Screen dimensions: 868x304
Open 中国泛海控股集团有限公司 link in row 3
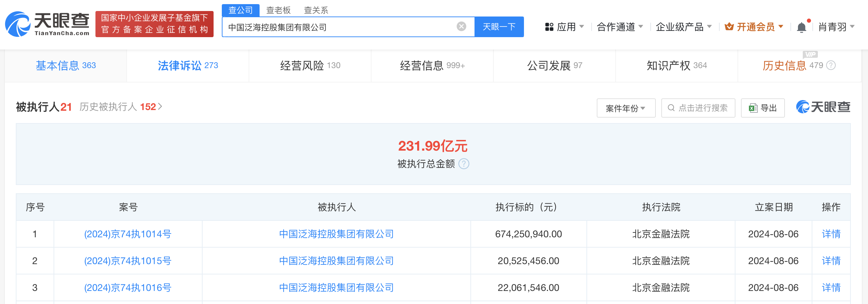click(336, 287)
